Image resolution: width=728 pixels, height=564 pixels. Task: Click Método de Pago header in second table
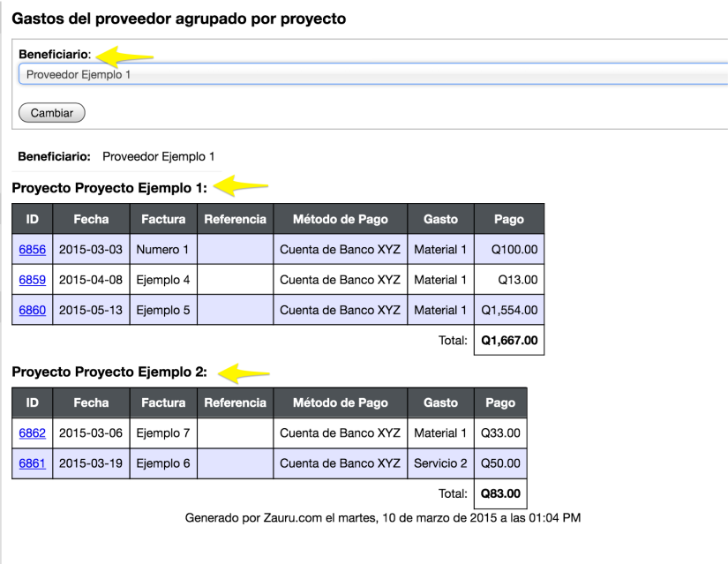point(341,402)
